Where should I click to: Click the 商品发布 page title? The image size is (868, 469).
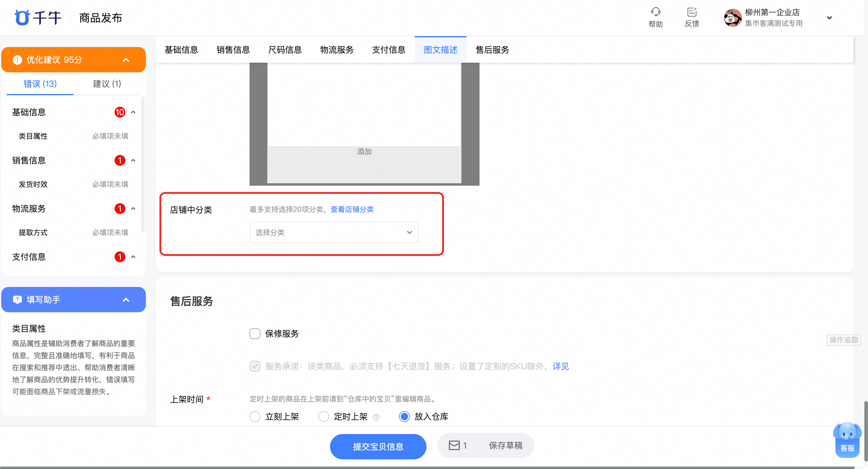100,17
